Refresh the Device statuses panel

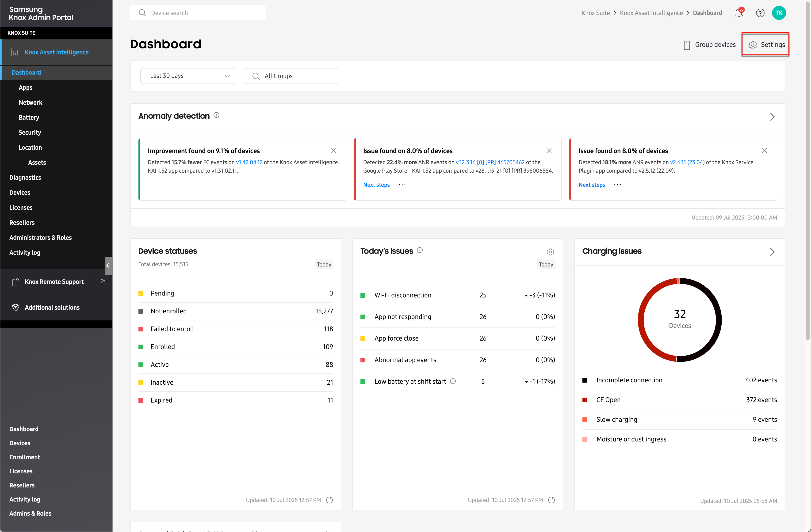[329, 500]
